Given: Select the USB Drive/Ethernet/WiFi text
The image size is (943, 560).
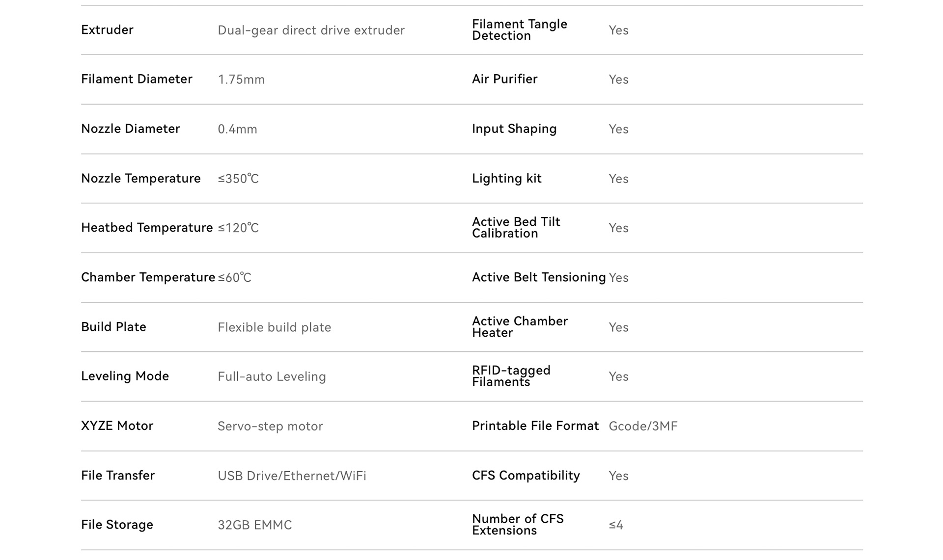Looking at the screenshot, I should 292,476.
